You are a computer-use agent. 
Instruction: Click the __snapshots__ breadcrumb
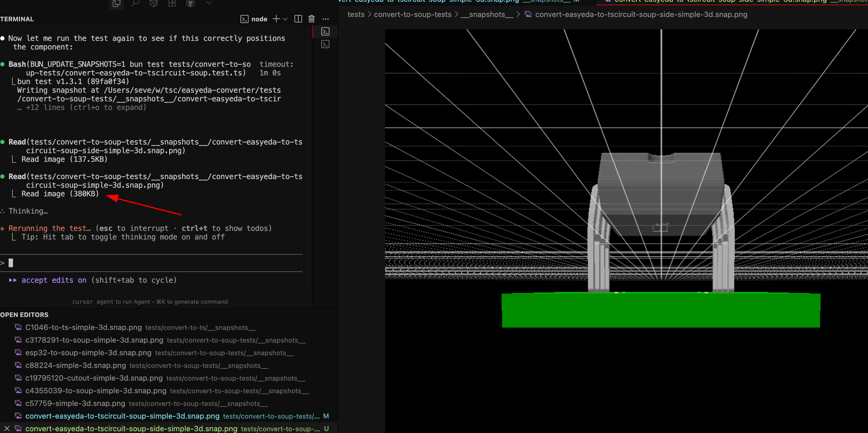487,14
